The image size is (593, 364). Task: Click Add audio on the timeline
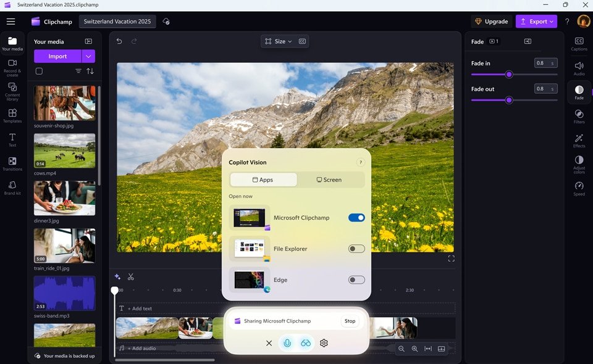pos(141,348)
